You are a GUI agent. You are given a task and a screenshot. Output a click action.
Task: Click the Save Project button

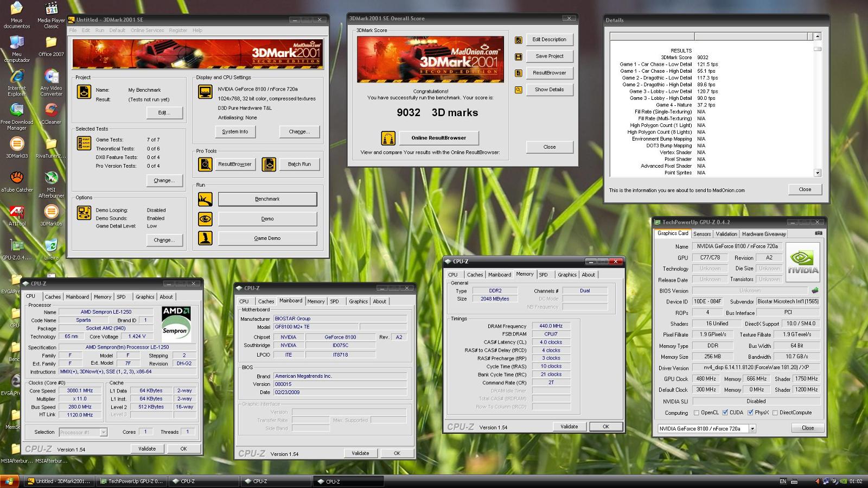[x=550, y=56]
